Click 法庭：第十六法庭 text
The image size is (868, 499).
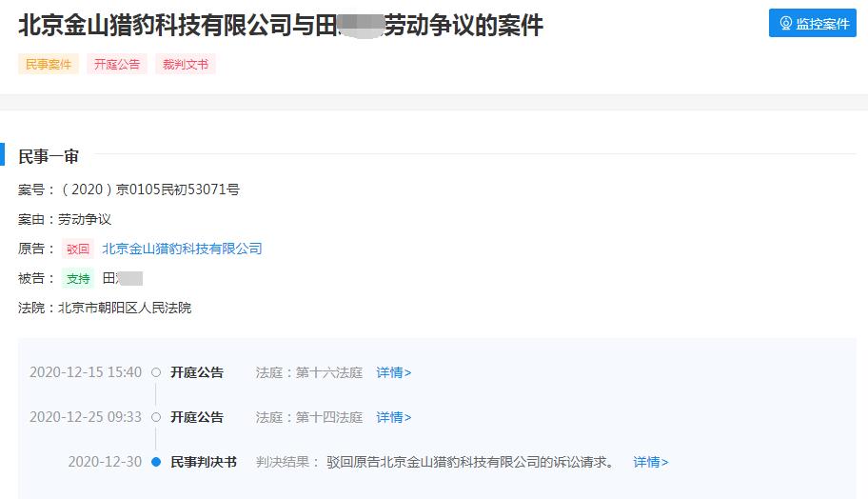pyautogui.click(x=309, y=372)
